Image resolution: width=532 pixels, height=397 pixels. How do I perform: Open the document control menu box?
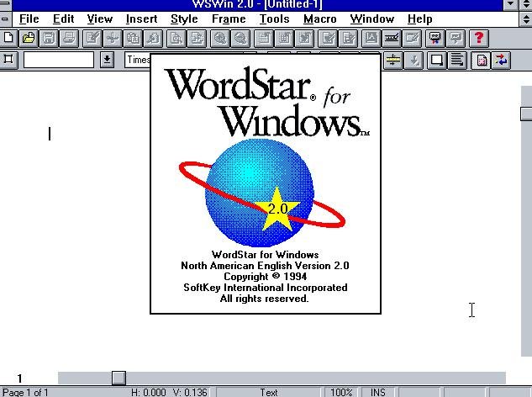point(5,19)
